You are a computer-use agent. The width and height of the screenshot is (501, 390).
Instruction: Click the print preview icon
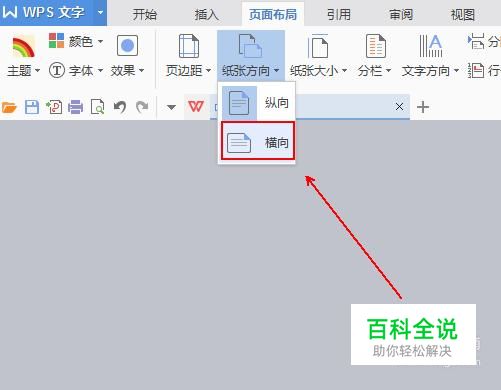point(98,107)
